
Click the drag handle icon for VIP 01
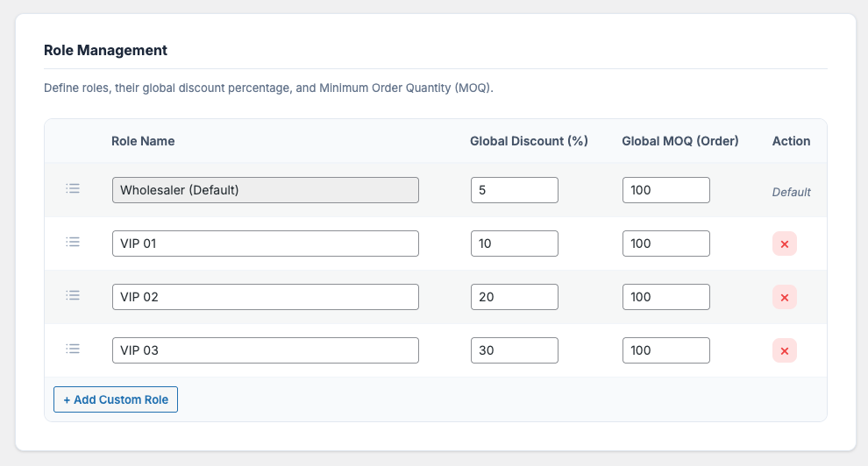73,242
